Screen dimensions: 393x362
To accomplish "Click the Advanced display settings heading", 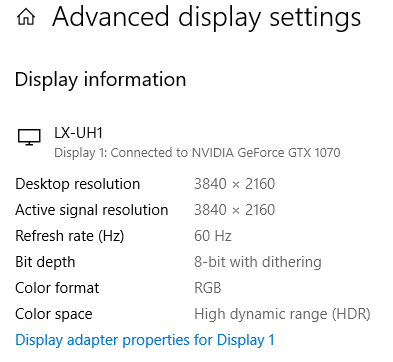I will 207,18.
